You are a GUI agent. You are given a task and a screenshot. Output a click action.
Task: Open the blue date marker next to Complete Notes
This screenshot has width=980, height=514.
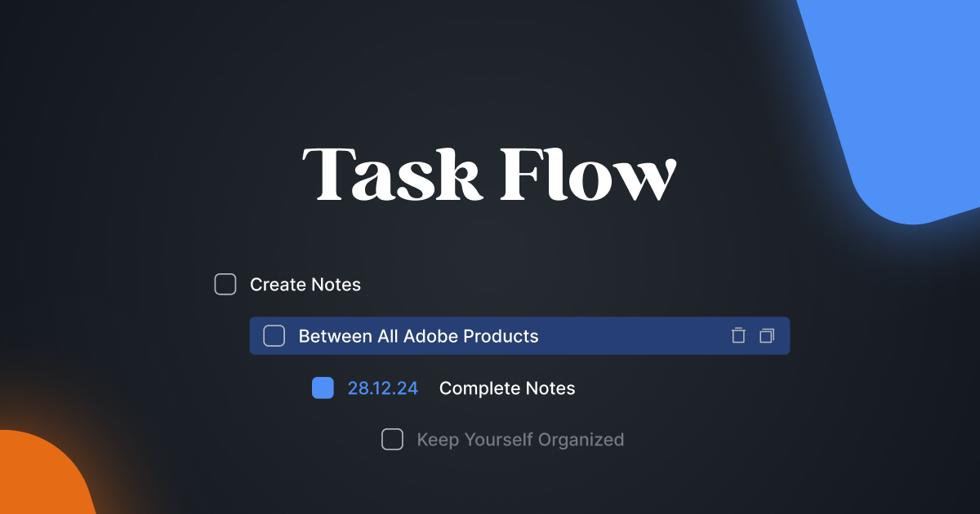[x=323, y=388]
